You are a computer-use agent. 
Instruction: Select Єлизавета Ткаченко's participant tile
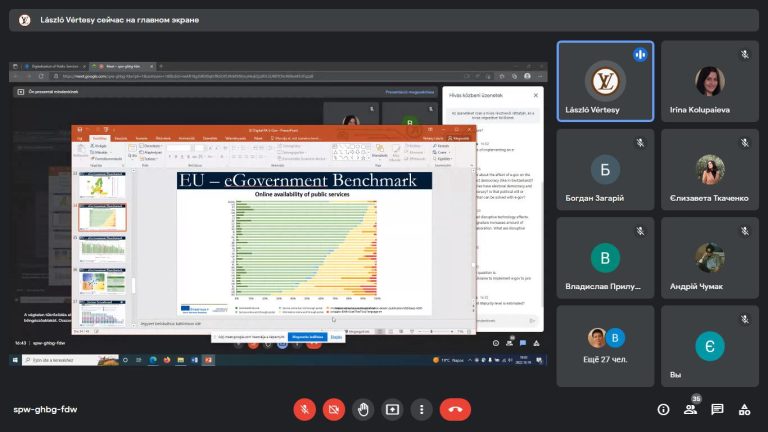(710, 170)
